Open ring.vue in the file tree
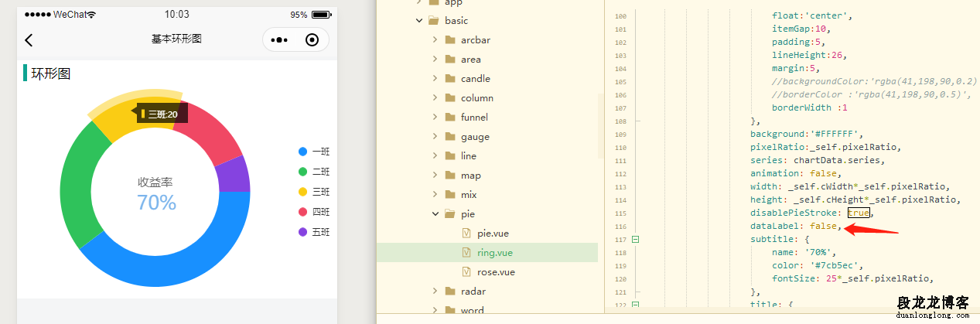 click(494, 252)
